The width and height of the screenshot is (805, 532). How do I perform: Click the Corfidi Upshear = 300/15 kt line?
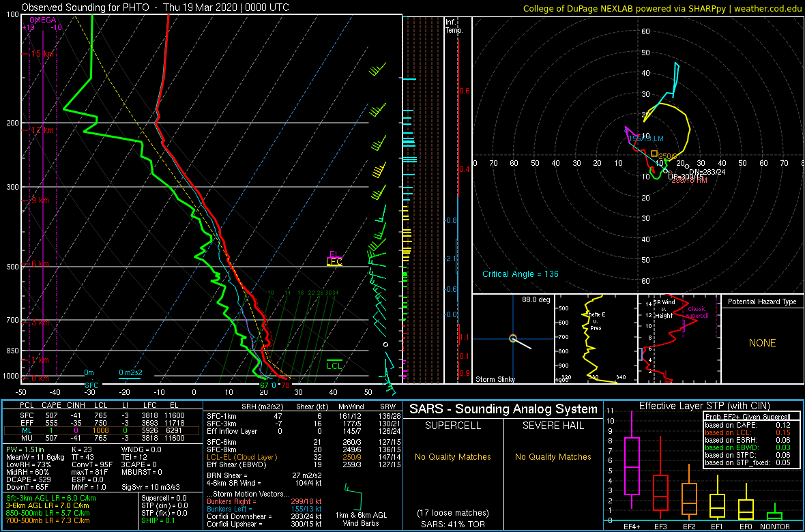(x=264, y=523)
